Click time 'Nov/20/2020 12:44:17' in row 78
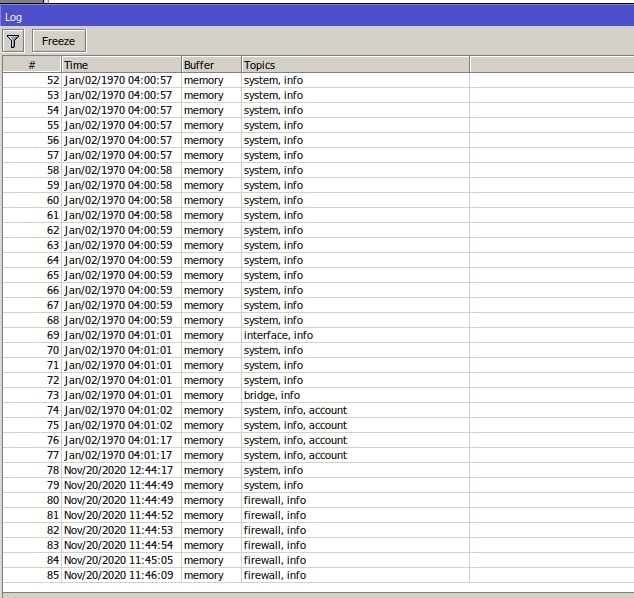 coord(118,470)
